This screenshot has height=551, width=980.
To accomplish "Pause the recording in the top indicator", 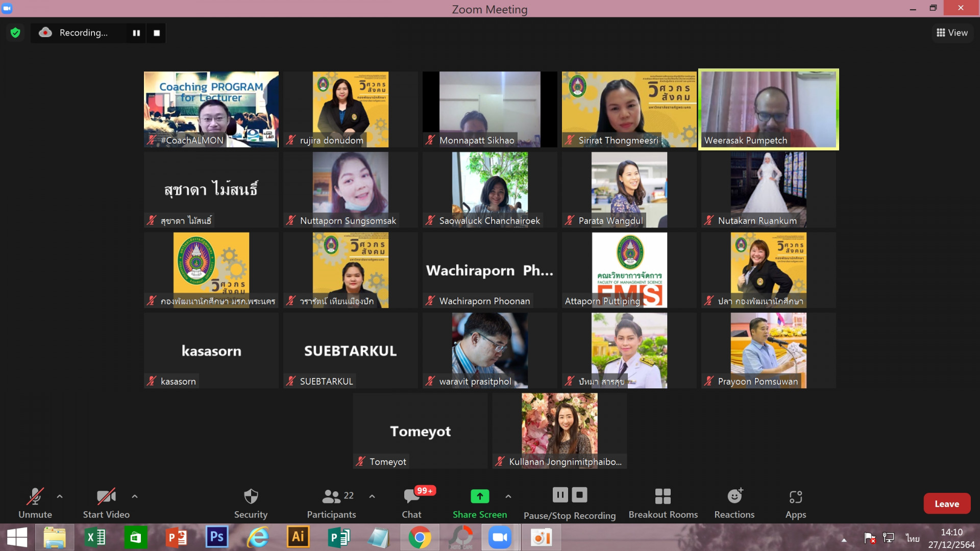I will click(136, 33).
